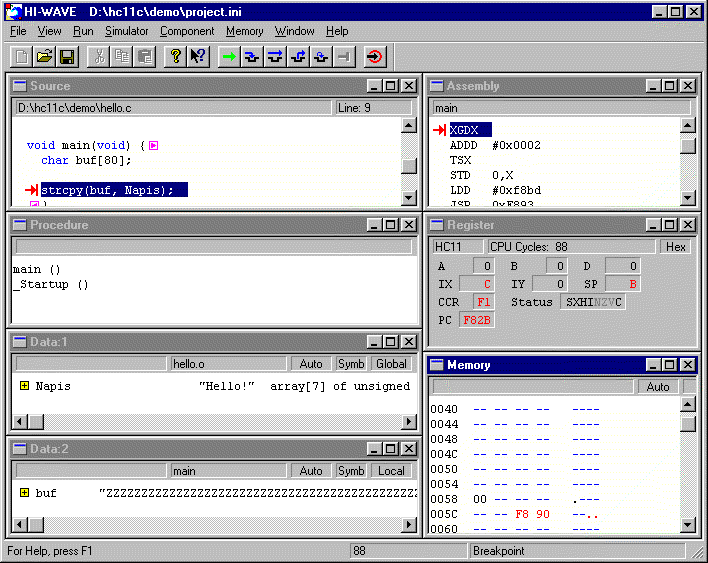Image resolution: width=708 pixels, height=563 pixels.
Task: Click the New document toolbar icon
Action: pyautogui.click(x=21, y=56)
